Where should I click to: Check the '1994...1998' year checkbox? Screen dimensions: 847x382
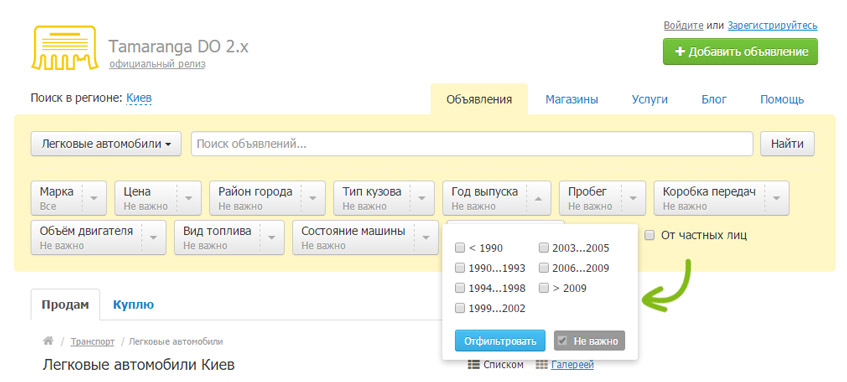pyautogui.click(x=460, y=288)
